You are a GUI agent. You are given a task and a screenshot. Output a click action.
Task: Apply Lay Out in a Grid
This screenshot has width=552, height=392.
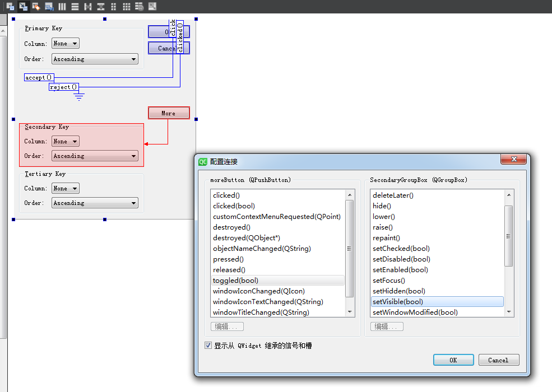[127, 6]
